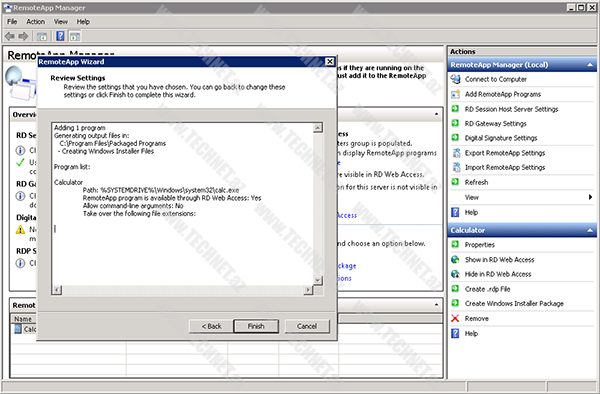This screenshot has width=600, height=394.
Task: Open the File menu
Action: click(x=12, y=22)
